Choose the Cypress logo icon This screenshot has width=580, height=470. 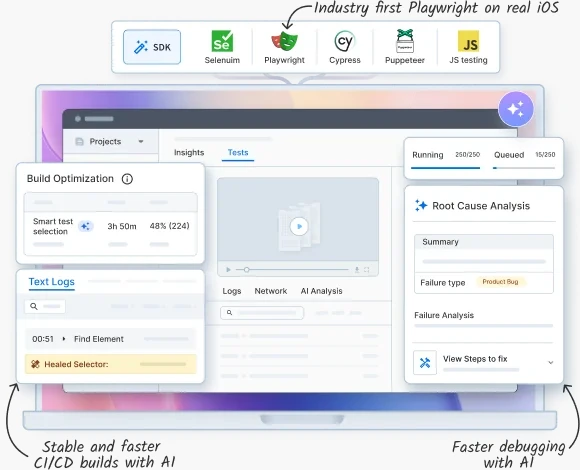pos(345,41)
